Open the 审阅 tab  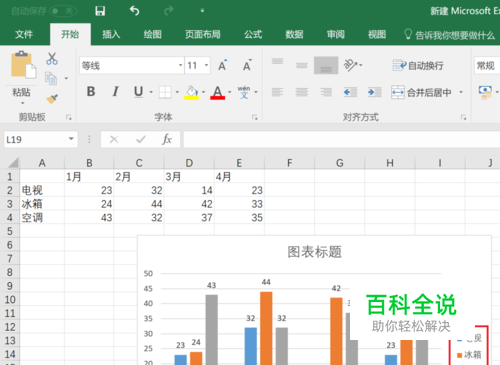point(335,34)
